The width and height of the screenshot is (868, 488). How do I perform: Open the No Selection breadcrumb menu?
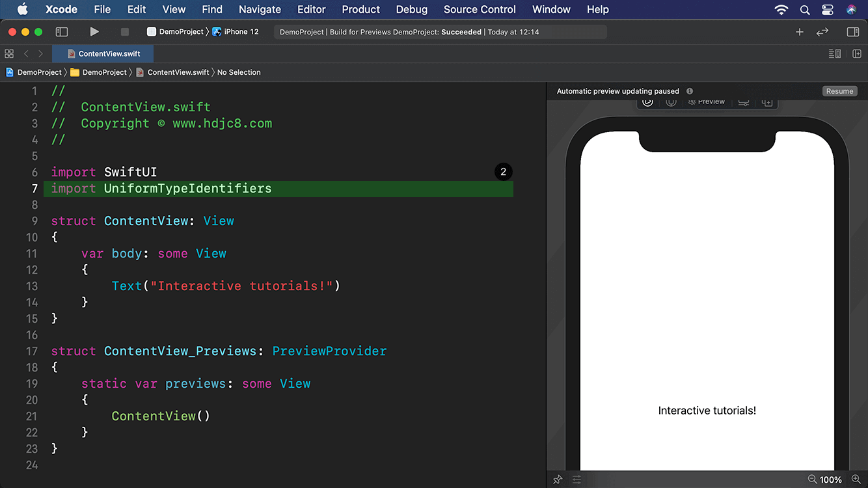(x=239, y=72)
